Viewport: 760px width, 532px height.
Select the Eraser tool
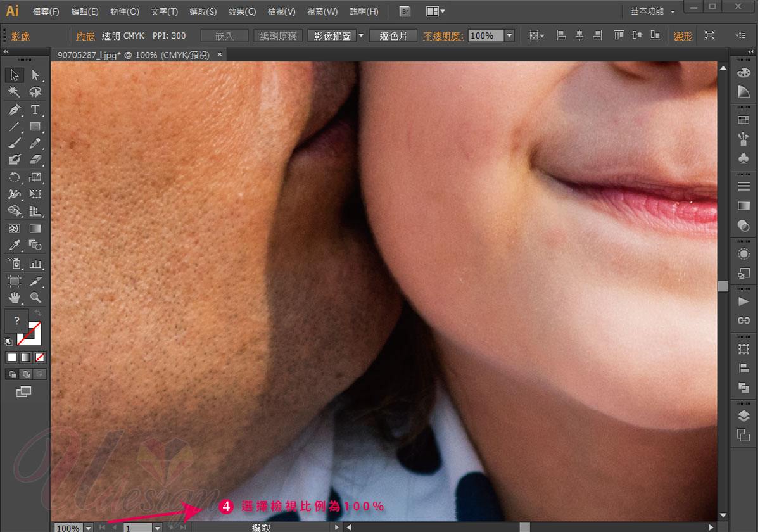(35, 160)
